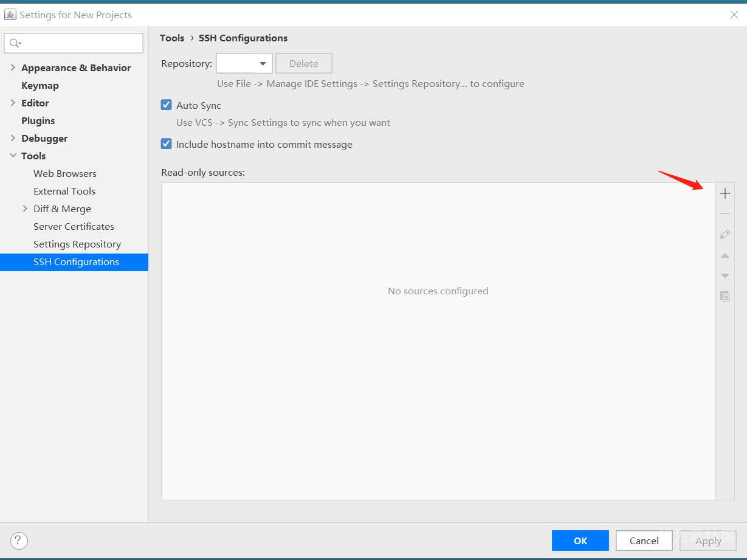747x560 pixels.
Task: Click the Cancel button
Action: click(644, 541)
